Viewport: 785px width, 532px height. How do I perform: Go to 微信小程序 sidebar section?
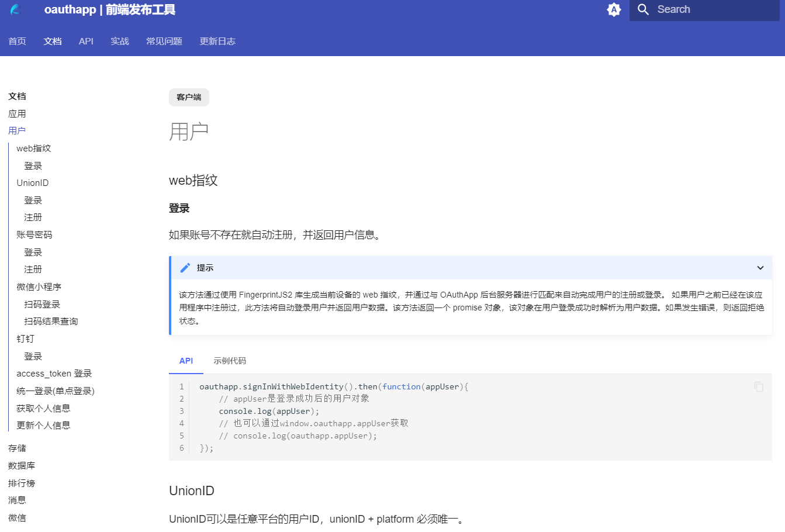click(x=39, y=286)
